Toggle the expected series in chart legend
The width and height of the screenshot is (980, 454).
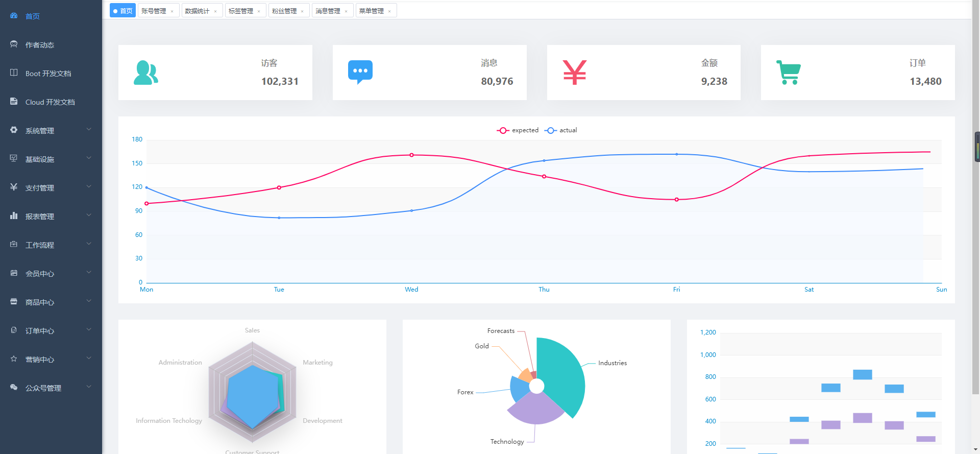pyautogui.click(x=518, y=130)
